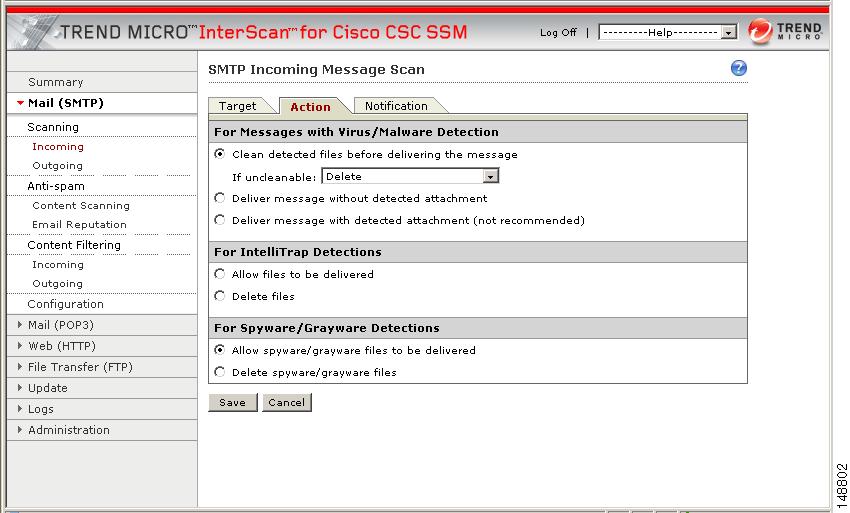Open Incoming under Content Filtering
The width and height of the screenshot is (850, 513).
(57, 265)
